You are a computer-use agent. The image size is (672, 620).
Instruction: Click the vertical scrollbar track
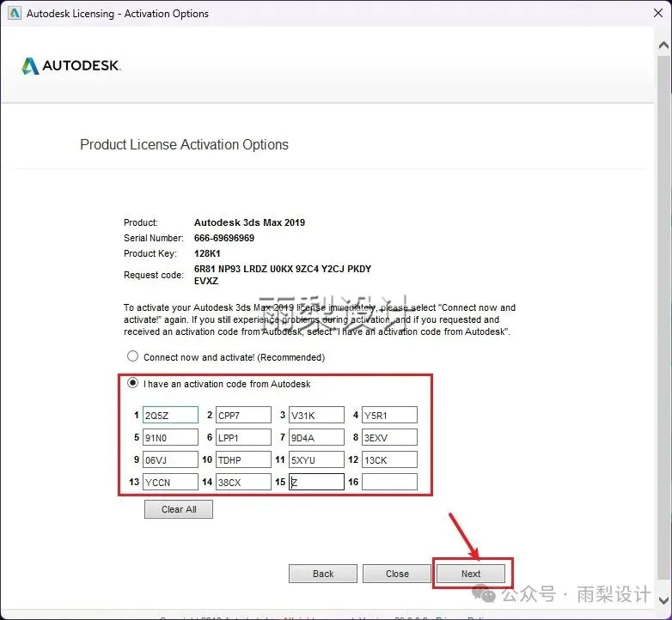tap(663, 317)
